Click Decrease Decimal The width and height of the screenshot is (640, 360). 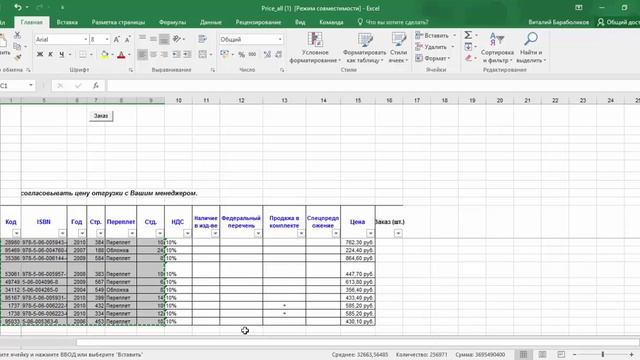pos(278,54)
